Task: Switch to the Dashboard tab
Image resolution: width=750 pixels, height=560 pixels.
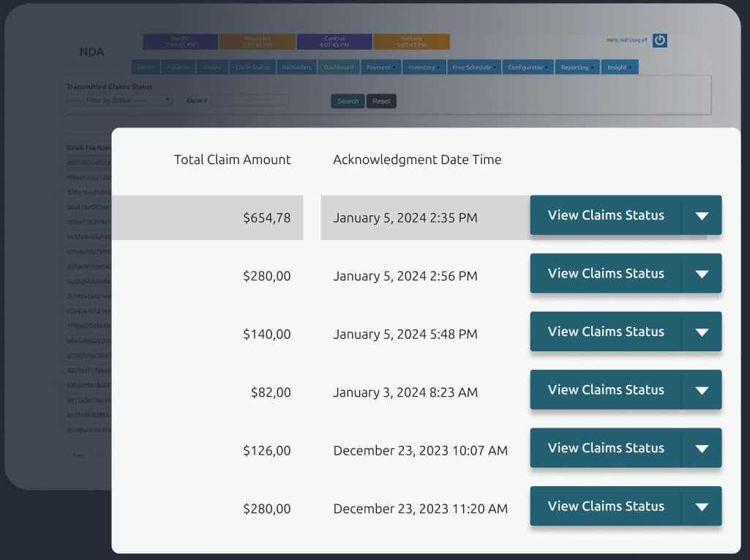Action: click(x=339, y=67)
